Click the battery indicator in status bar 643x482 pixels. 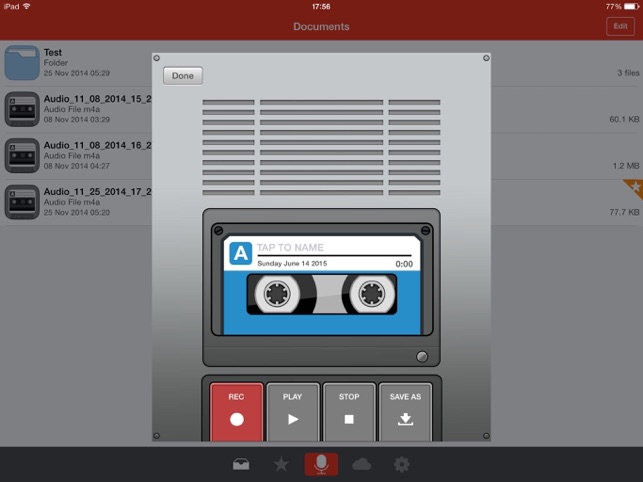click(632, 7)
